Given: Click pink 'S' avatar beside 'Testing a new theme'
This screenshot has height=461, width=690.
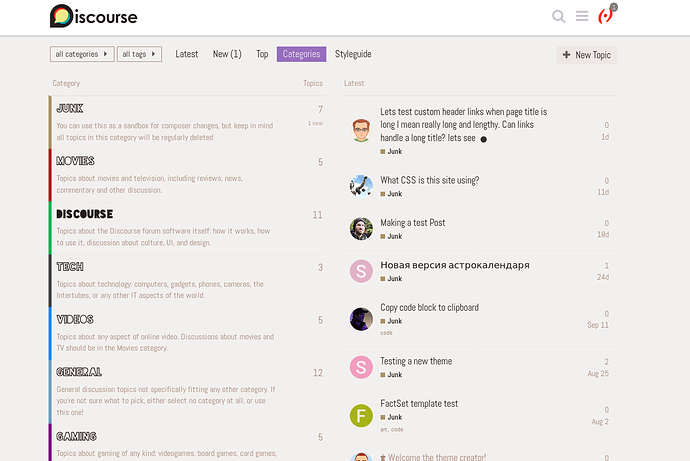Looking at the screenshot, I should pyautogui.click(x=361, y=367).
